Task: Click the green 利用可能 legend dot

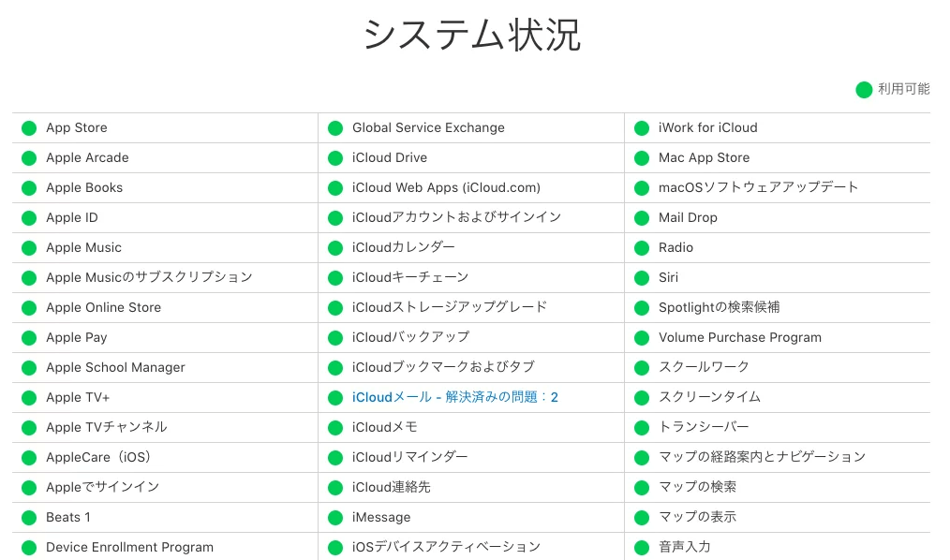Action: point(864,90)
